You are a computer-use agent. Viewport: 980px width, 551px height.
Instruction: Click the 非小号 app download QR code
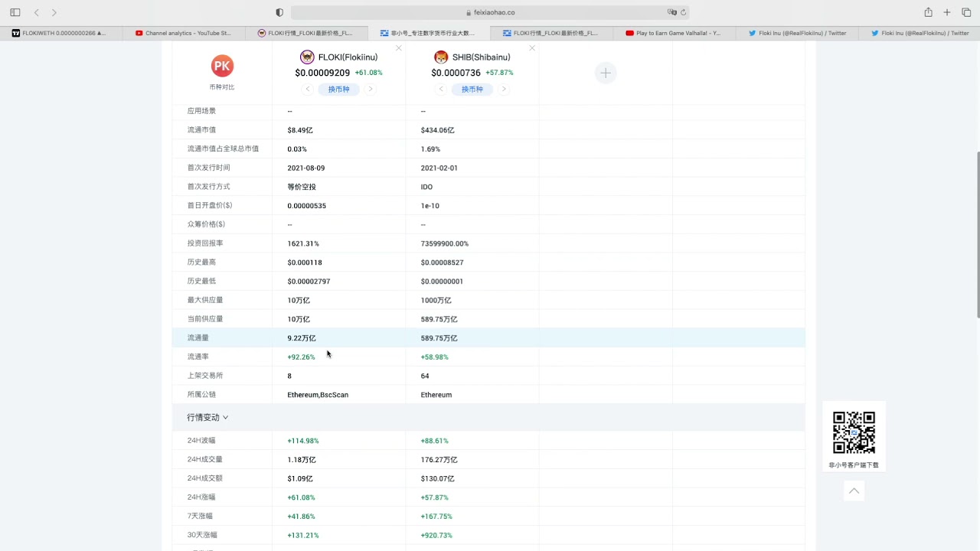pos(854,432)
